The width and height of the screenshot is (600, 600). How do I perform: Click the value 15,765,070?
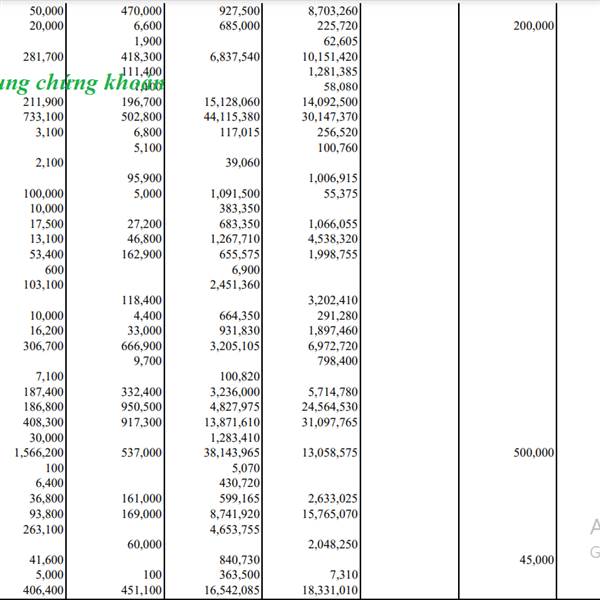click(x=329, y=514)
